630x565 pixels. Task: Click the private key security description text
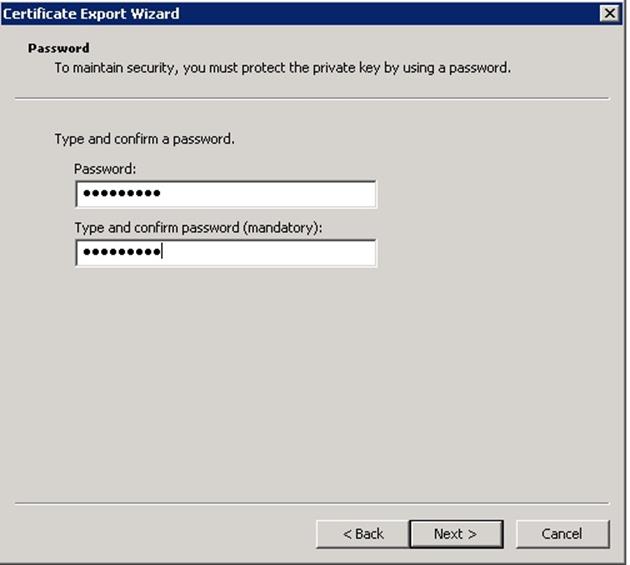click(x=282, y=68)
